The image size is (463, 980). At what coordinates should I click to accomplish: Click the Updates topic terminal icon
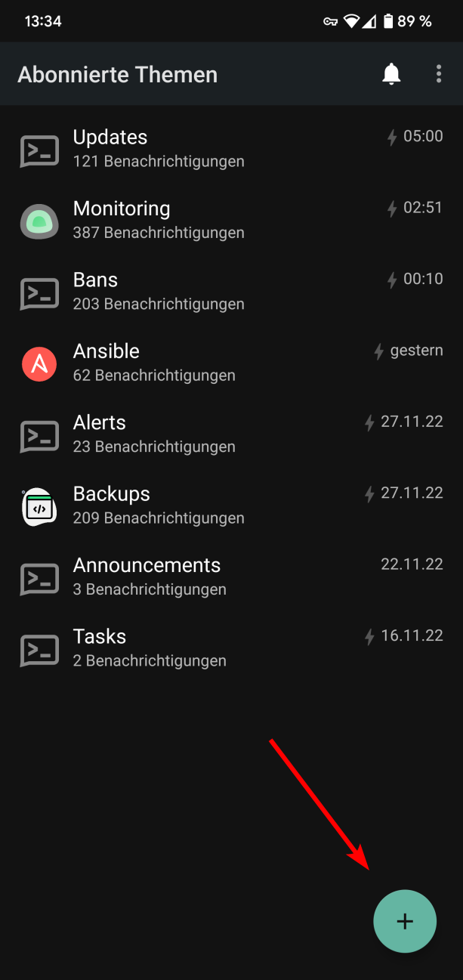click(39, 150)
